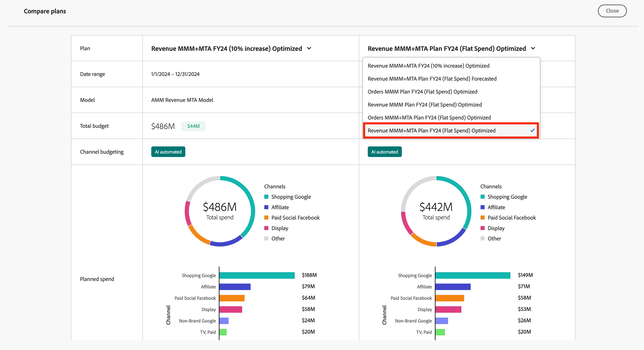Click TV, Paid green bar in left chart
Image resolution: width=644 pixels, height=350 pixels.
point(223,332)
